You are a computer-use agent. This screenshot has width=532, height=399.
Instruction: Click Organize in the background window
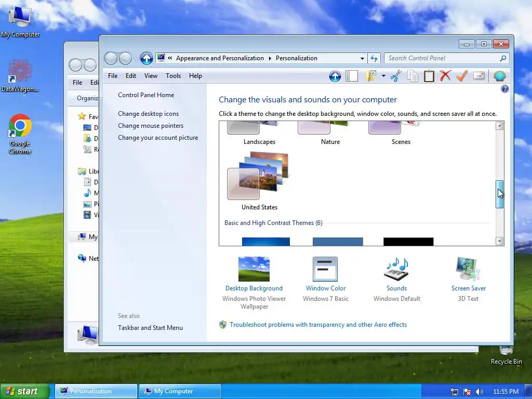[87, 98]
